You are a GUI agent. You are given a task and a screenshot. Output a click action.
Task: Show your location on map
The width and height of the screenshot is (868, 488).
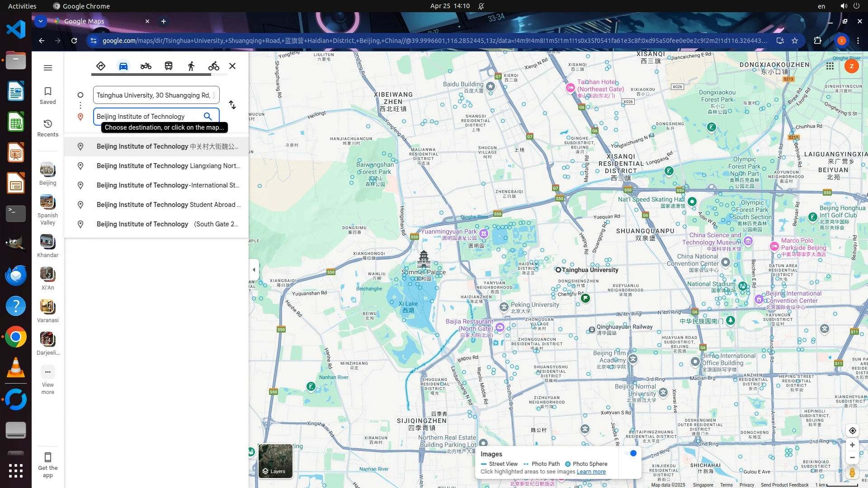(x=852, y=431)
